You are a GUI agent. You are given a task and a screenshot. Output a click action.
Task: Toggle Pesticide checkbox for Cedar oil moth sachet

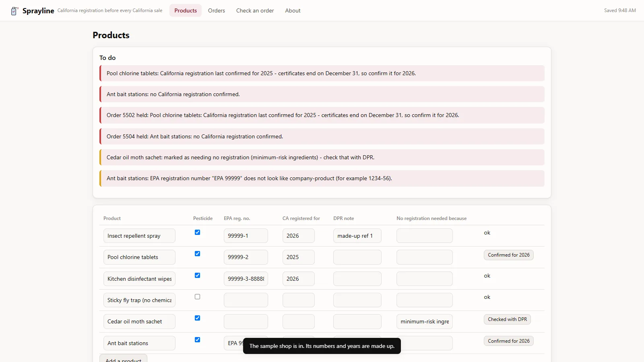point(197,318)
